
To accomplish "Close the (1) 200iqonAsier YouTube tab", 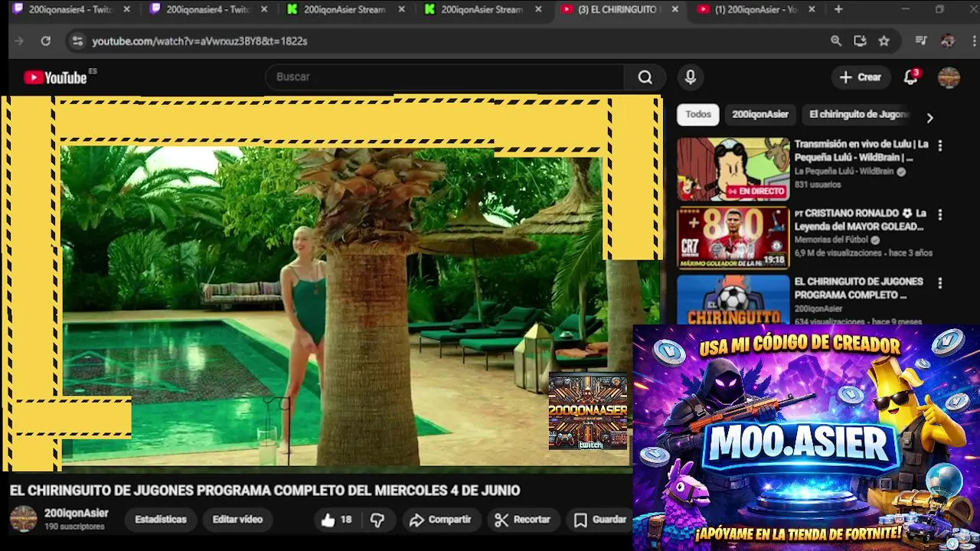I will [812, 9].
